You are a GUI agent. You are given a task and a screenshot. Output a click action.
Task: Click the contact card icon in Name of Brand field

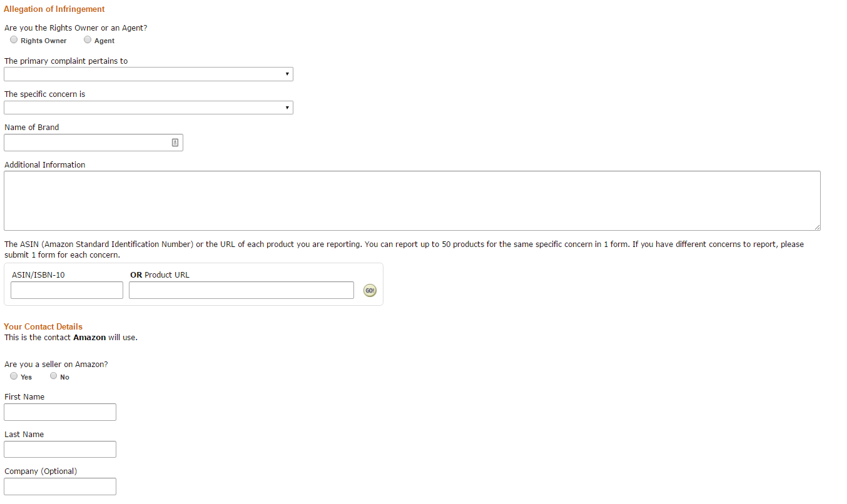click(175, 143)
